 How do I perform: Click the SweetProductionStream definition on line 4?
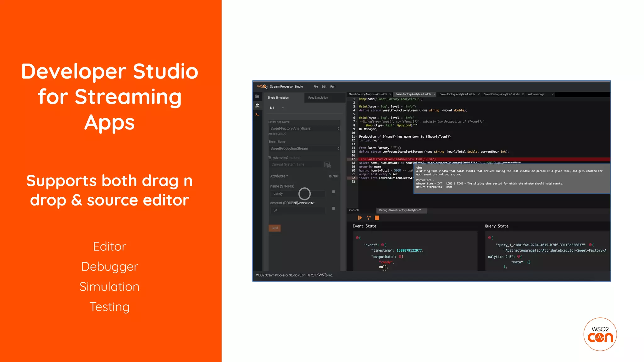[x=413, y=110]
